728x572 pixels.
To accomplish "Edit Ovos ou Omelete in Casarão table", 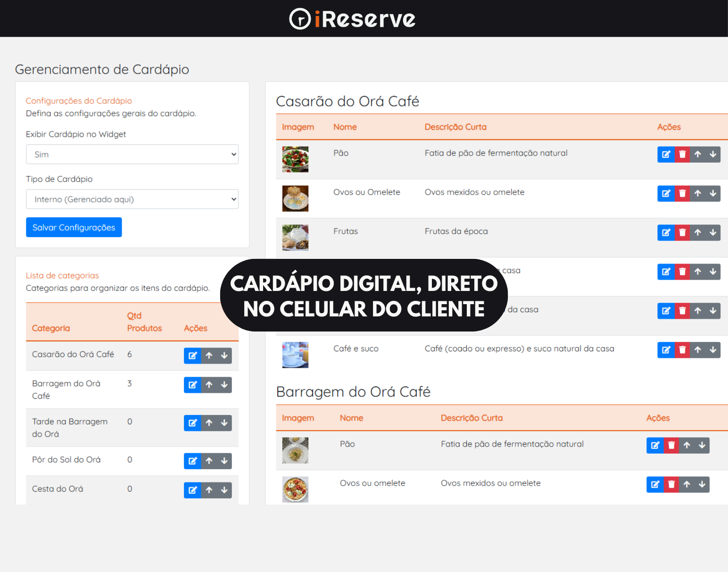I will pos(666,194).
